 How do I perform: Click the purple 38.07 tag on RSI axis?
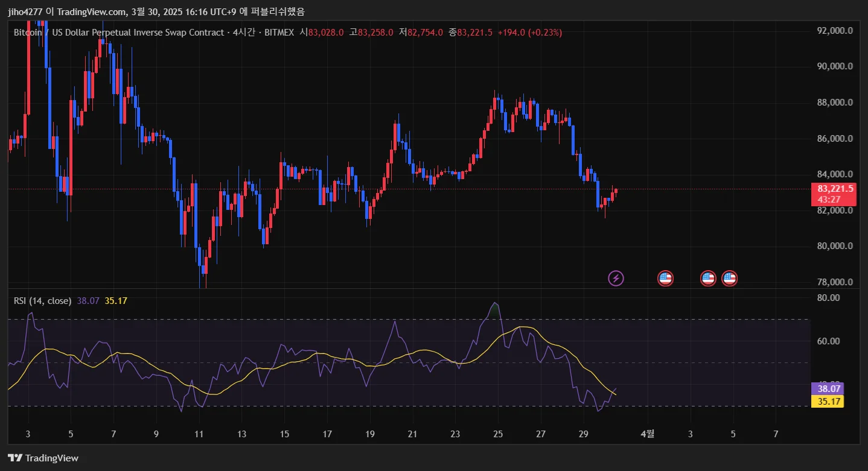[827, 389]
